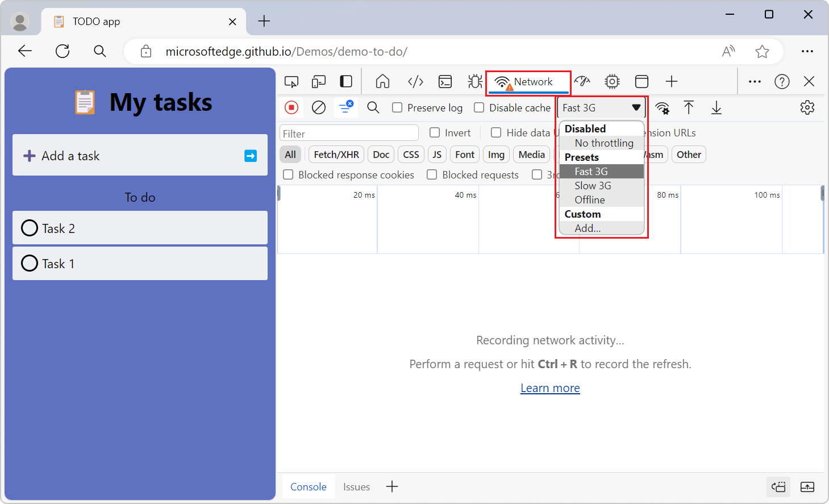Screen dimensions: 829x504
Task: Collapse the Fast 3G throttling dropdown
Action: click(601, 107)
